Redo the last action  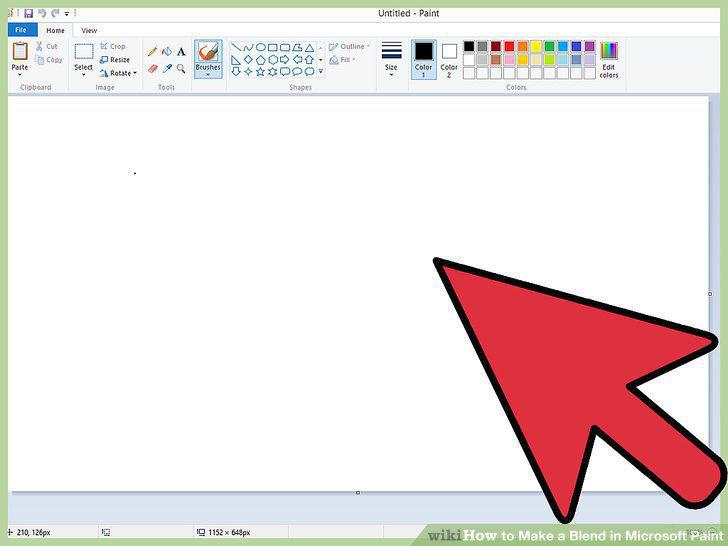pyautogui.click(x=55, y=13)
